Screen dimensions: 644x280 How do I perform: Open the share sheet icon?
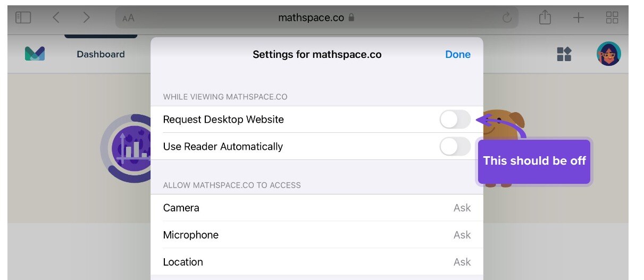click(545, 18)
